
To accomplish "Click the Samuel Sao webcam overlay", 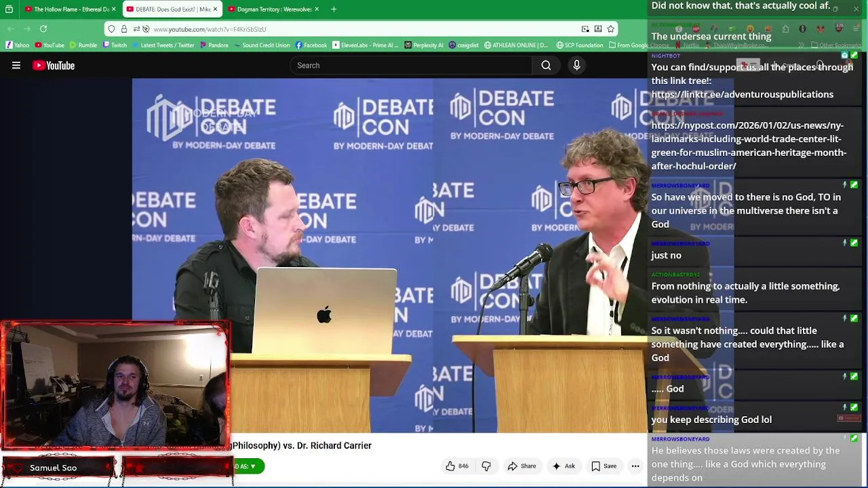I will pos(115,385).
